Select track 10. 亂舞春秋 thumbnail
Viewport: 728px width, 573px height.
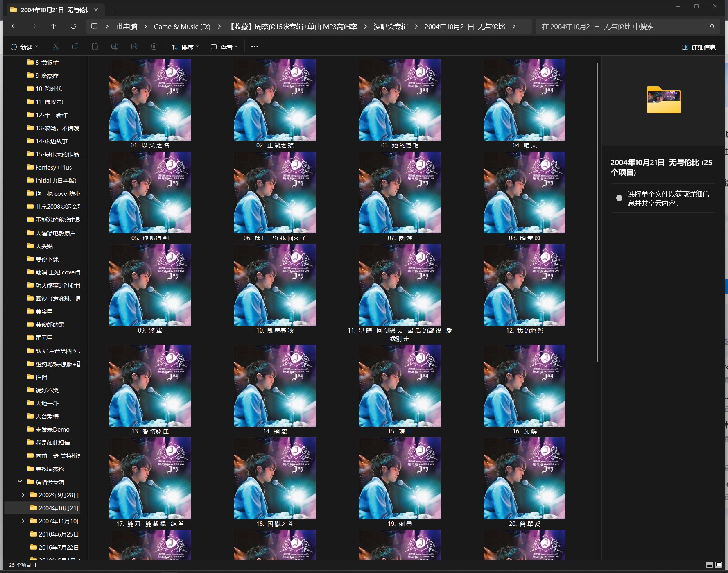[x=275, y=285]
